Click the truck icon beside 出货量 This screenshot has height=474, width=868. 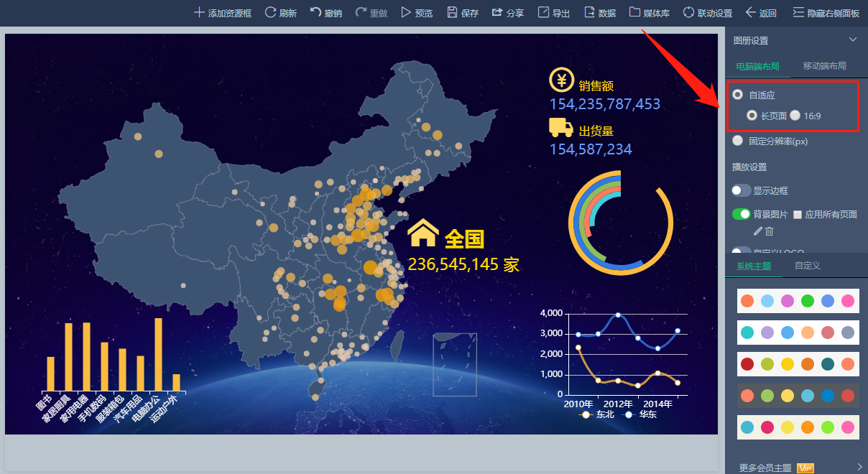tap(561, 127)
